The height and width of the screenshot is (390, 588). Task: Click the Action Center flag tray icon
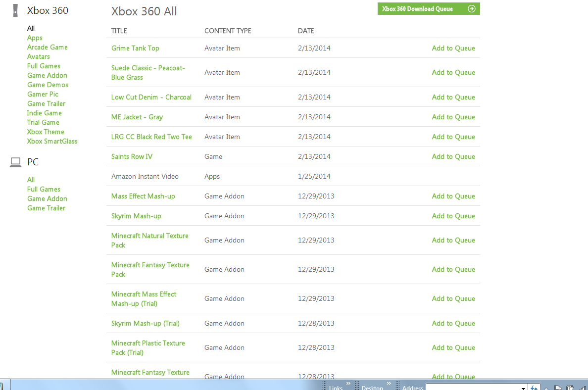[x=558, y=388]
